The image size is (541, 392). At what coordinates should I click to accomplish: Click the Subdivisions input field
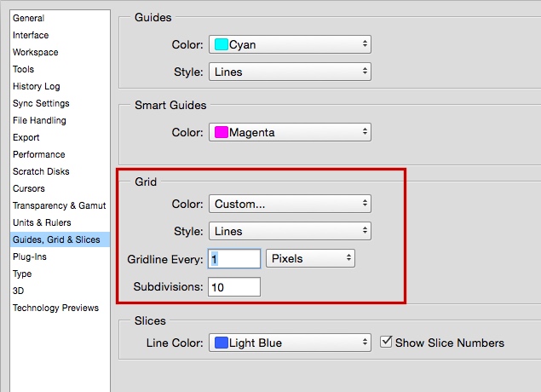[234, 287]
